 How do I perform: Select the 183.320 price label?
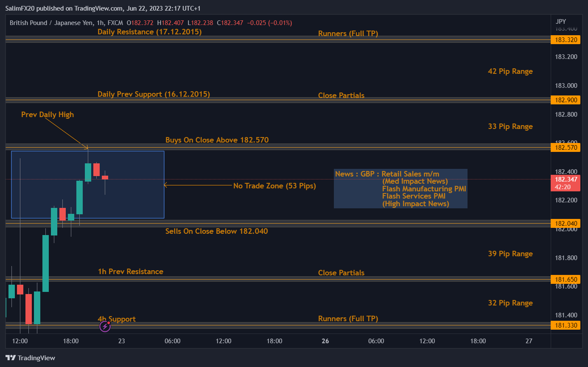pyautogui.click(x=565, y=40)
